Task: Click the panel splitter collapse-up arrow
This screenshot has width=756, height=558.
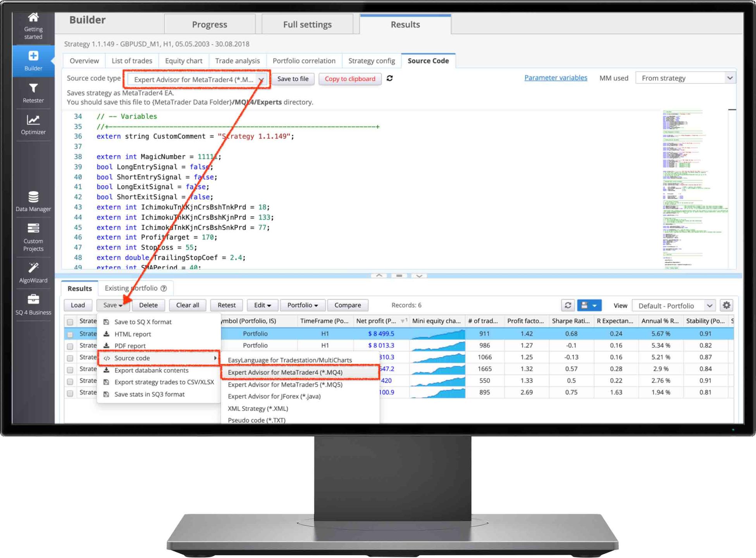Action: pyautogui.click(x=379, y=276)
